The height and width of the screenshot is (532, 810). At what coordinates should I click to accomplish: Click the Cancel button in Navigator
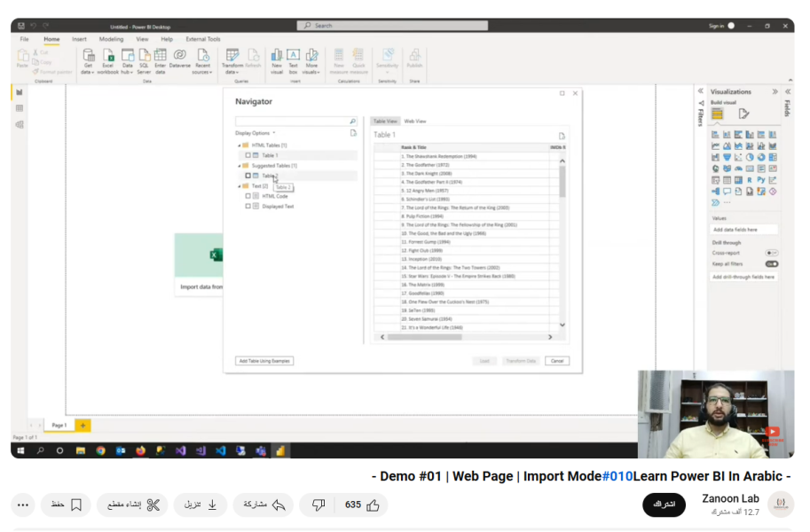[x=556, y=361]
